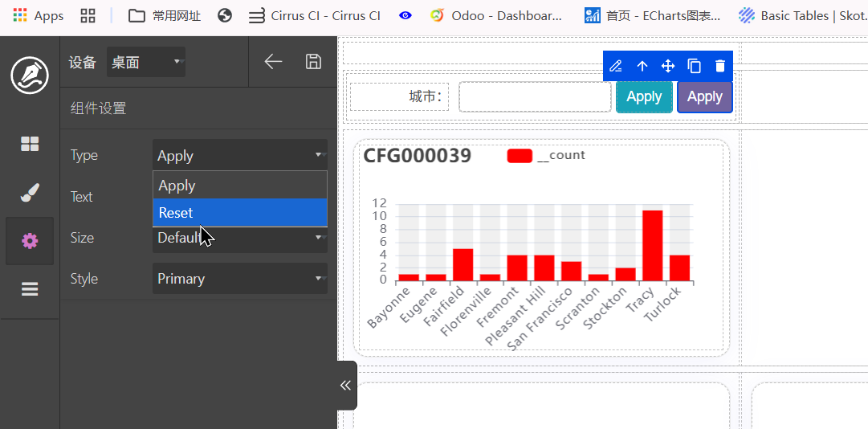Expand the Style Primary dropdown
This screenshot has width=868, height=429.
click(x=239, y=279)
